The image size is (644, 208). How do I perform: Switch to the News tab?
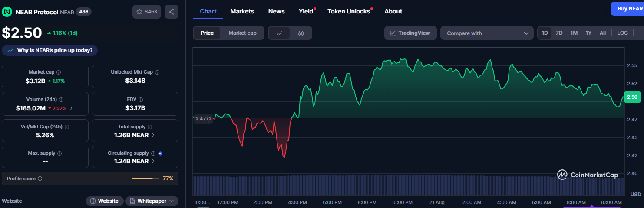coord(277,11)
